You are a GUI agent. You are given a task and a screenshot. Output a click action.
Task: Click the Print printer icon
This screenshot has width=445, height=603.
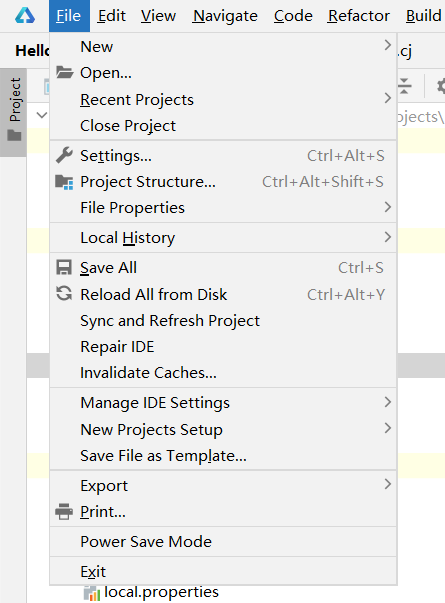[64, 512]
